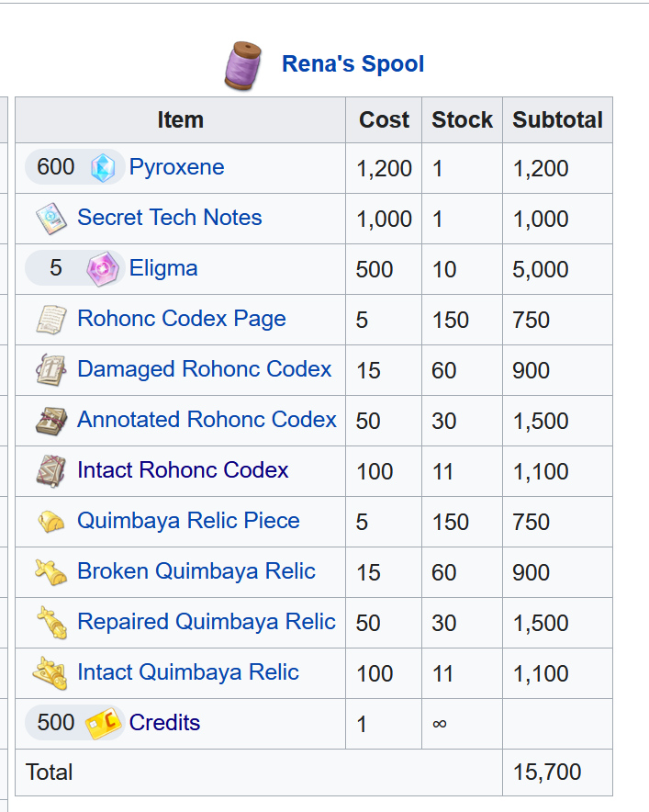
Task: Select subtotal 1,000 in Secret Tech Notes row
Action: click(541, 219)
